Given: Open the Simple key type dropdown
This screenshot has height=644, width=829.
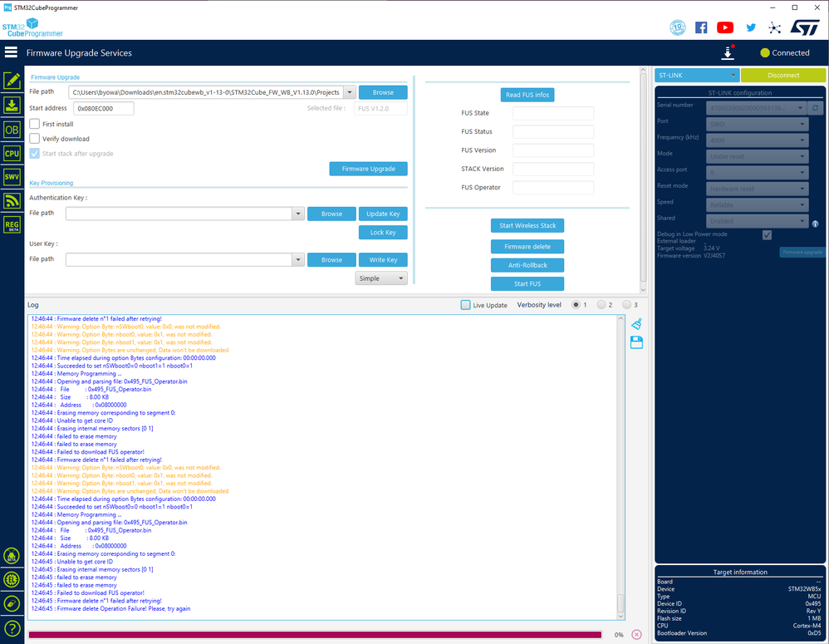Looking at the screenshot, I should tap(381, 278).
